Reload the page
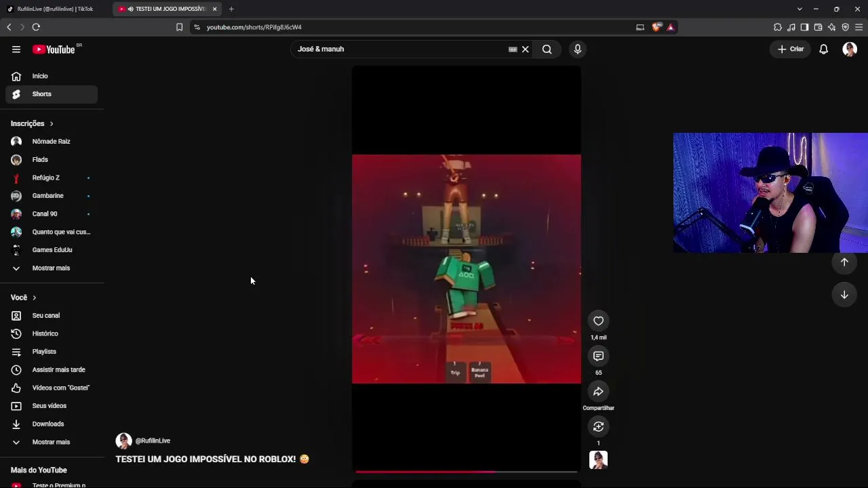The image size is (868, 488). click(x=36, y=27)
